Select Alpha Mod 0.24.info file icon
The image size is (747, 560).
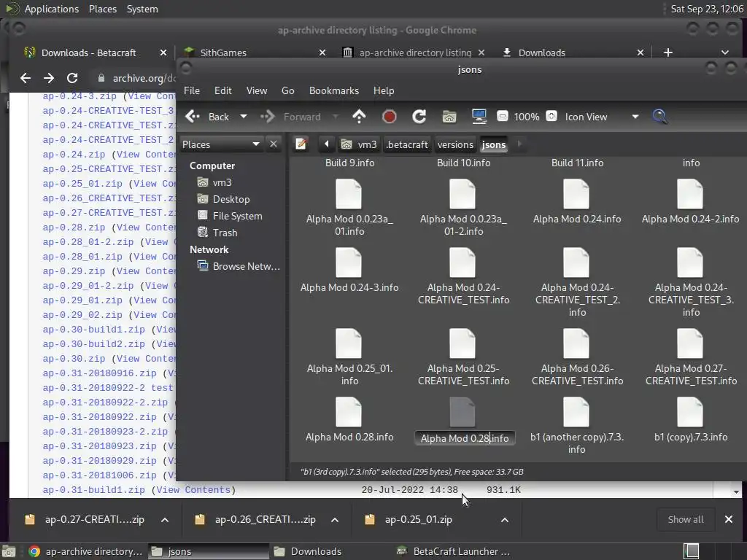(576, 194)
